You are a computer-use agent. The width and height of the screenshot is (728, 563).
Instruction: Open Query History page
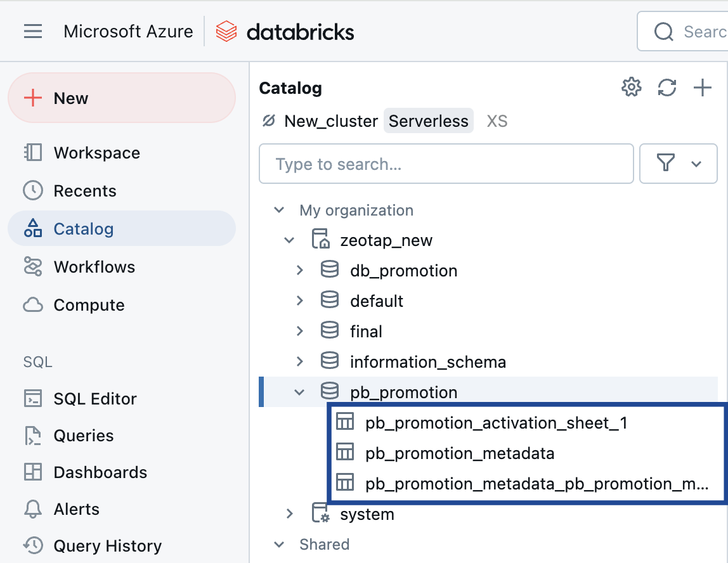107,546
